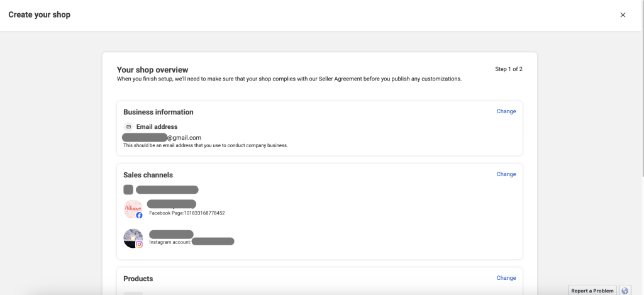Click the globe icon at bottom right
The width and height of the screenshot is (644, 295).
click(625, 291)
